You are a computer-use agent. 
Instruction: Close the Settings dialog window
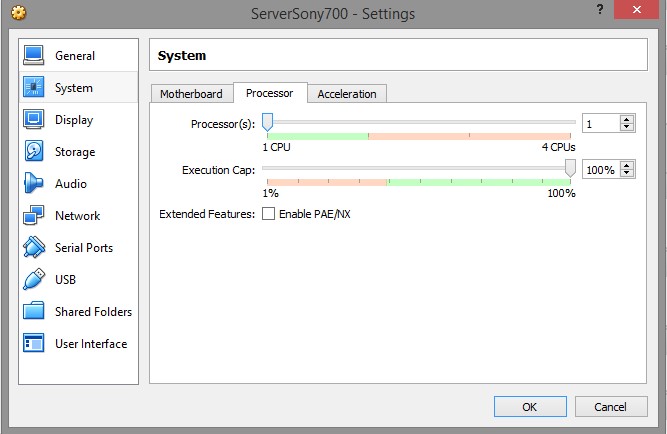click(636, 9)
